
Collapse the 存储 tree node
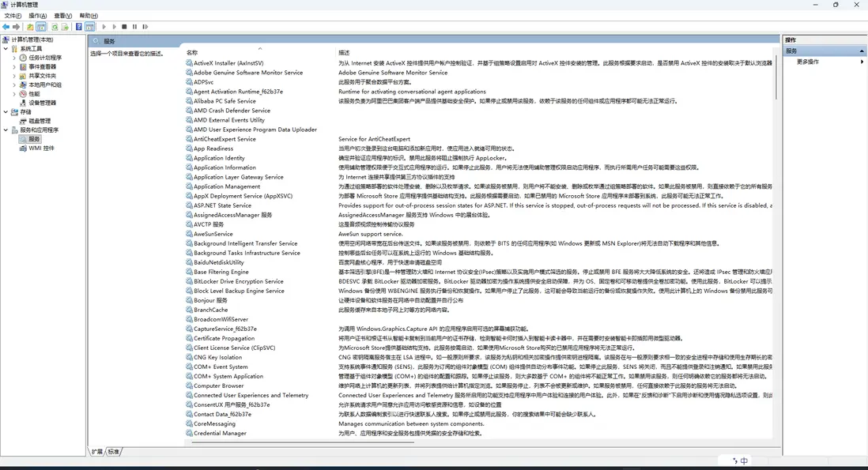(x=6, y=111)
